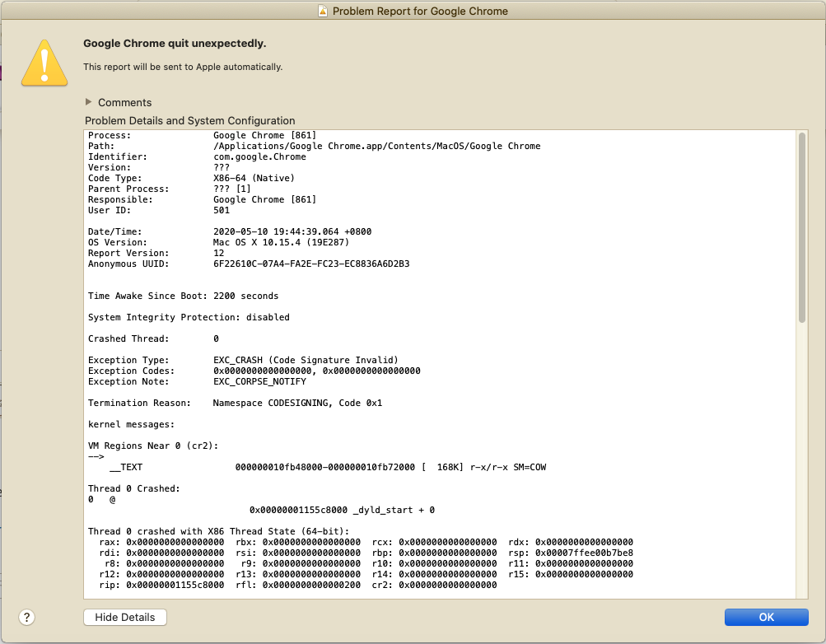The width and height of the screenshot is (826, 644).
Task: Click Parent Process value '??? [1]'
Action: 231,189
